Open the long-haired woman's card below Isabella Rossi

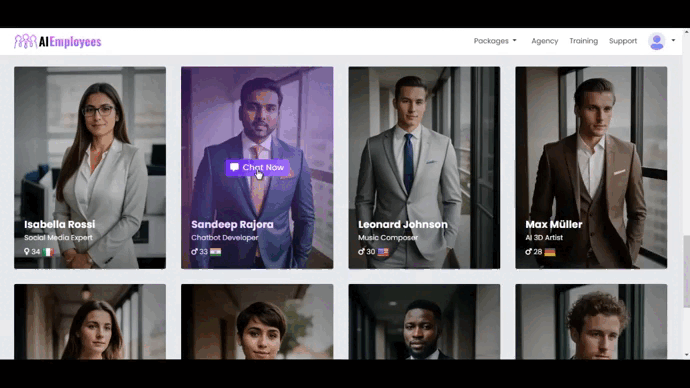(x=90, y=322)
